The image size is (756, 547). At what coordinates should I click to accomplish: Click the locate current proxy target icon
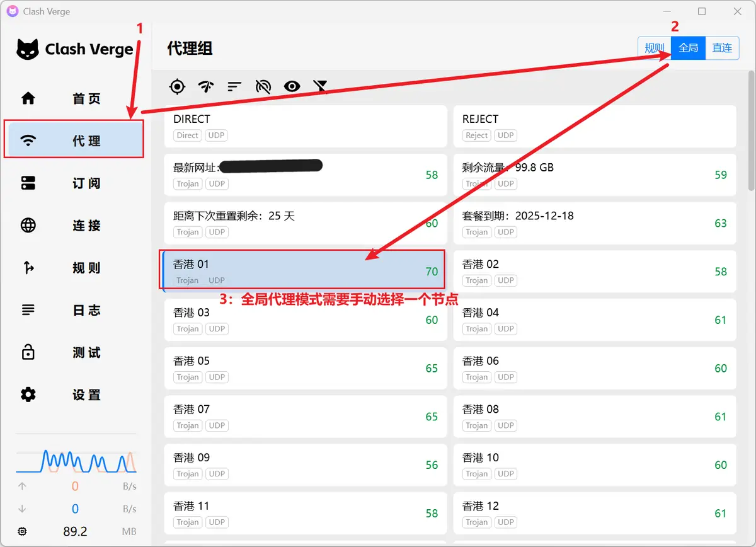coord(178,87)
